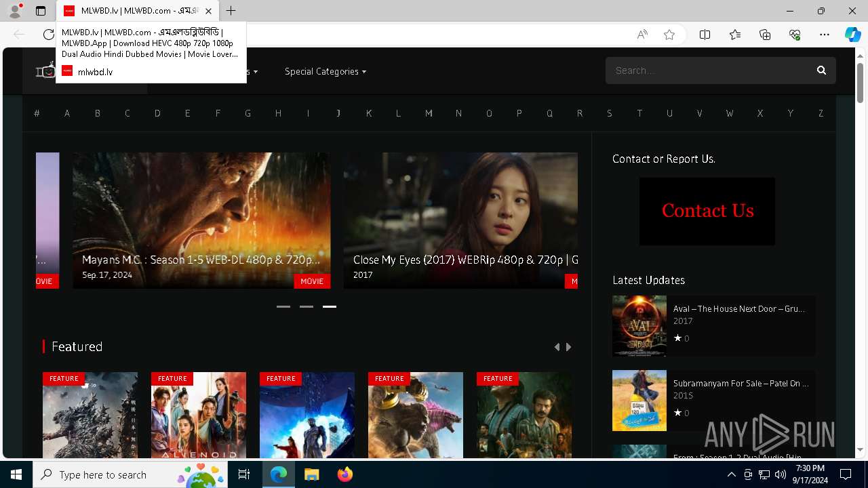Open the Alienoid featured poster
Image resolution: width=868 pixels, height=488 pixels.
199,415
